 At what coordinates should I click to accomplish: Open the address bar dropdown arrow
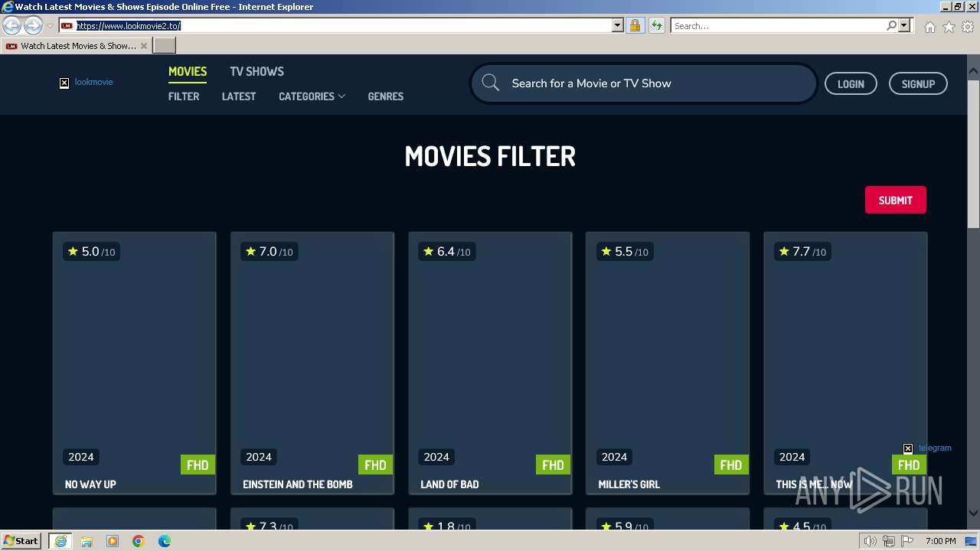pyautogui.click(x=618, y=25)
